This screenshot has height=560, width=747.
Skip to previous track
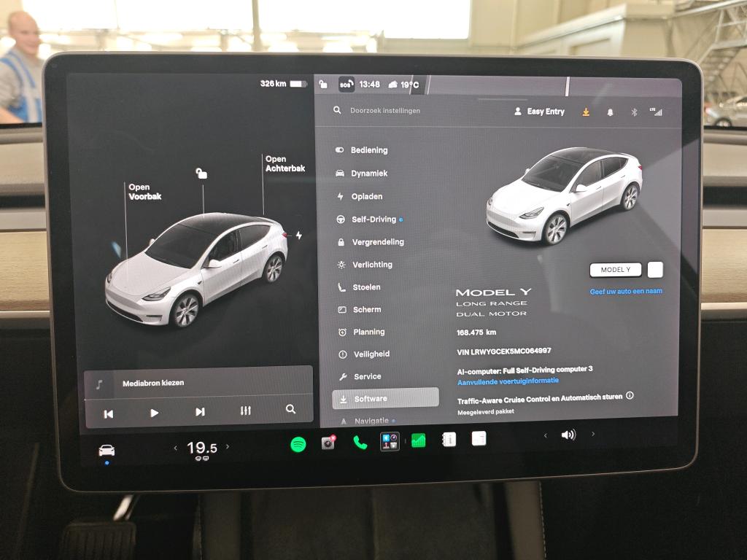tap(109, 414)
